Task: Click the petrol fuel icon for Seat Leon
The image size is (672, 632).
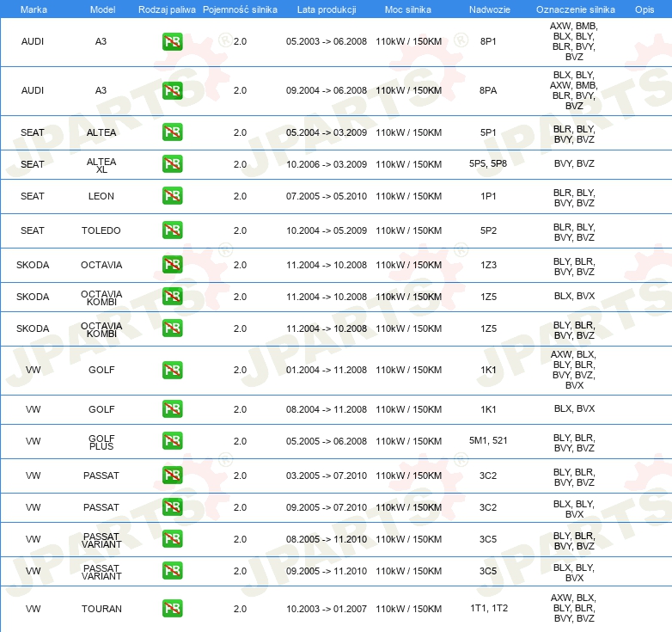Action: point(172,196)
